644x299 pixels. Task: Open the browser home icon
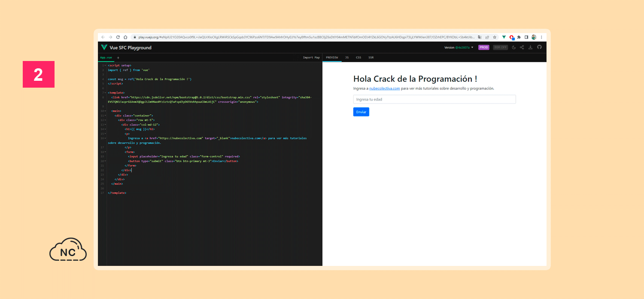pos(125,37)
